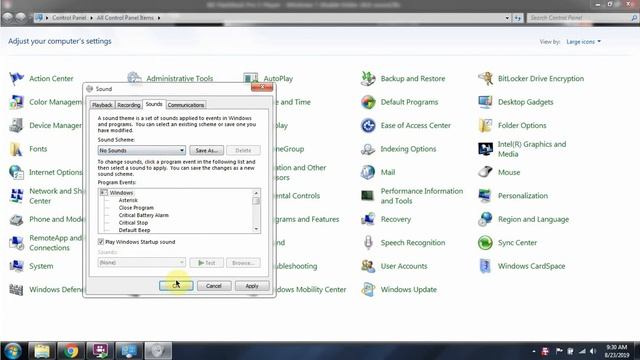Open the Ease of Access Center icon
Screen dimensions: 640x360
pos(368,125)
